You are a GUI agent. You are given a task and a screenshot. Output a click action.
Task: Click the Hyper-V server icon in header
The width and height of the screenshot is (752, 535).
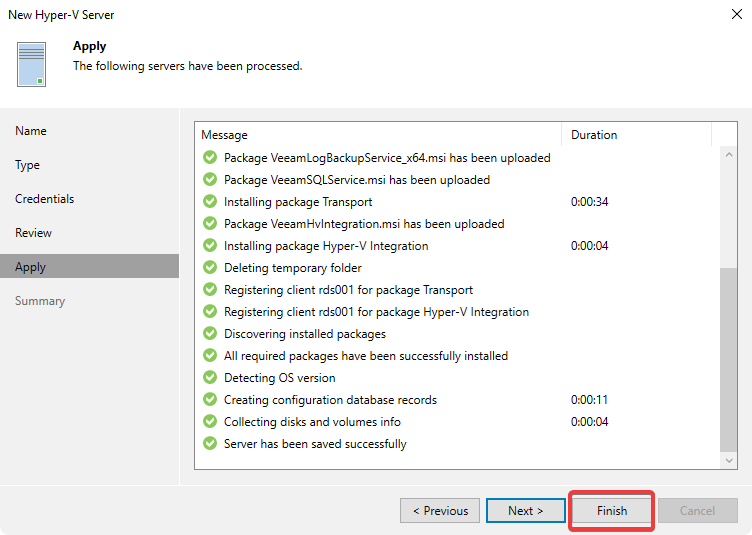coord(32,64)
